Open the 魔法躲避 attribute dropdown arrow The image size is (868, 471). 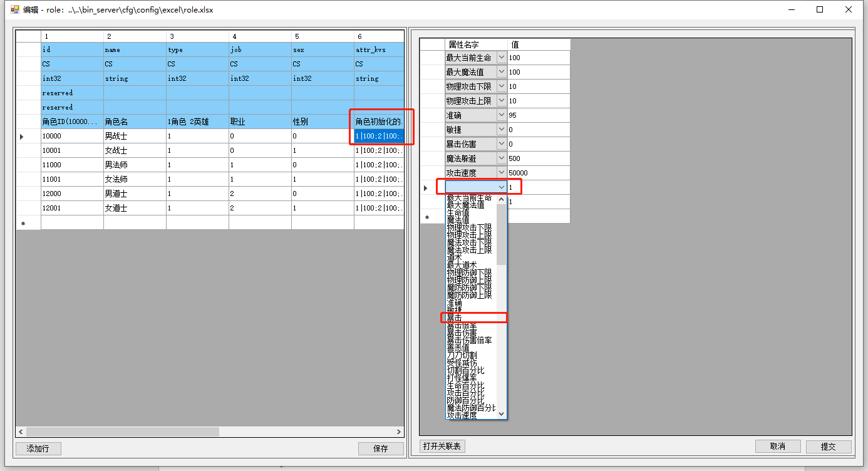point(501,158)
